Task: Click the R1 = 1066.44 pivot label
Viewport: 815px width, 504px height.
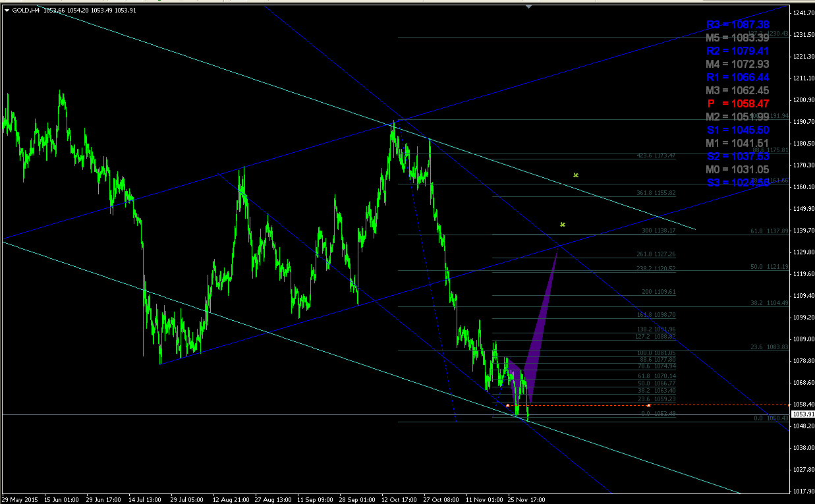Action: coord(738,78)
